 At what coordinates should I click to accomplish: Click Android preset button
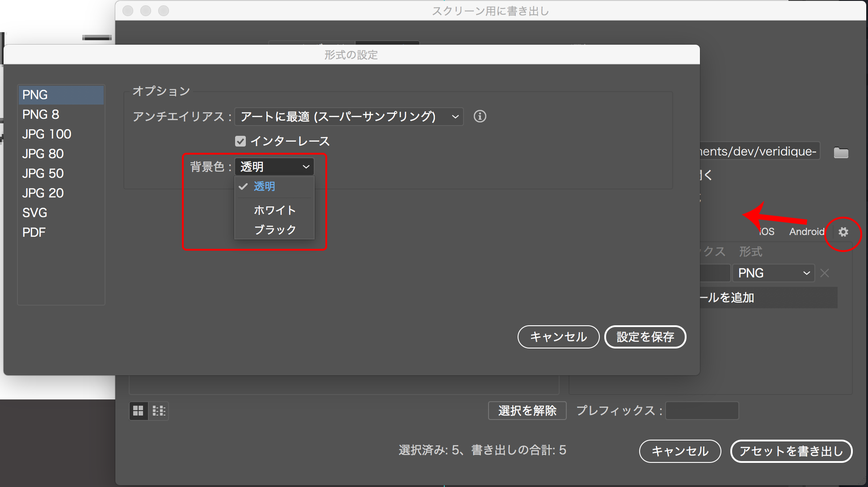(x=806, y=232)
